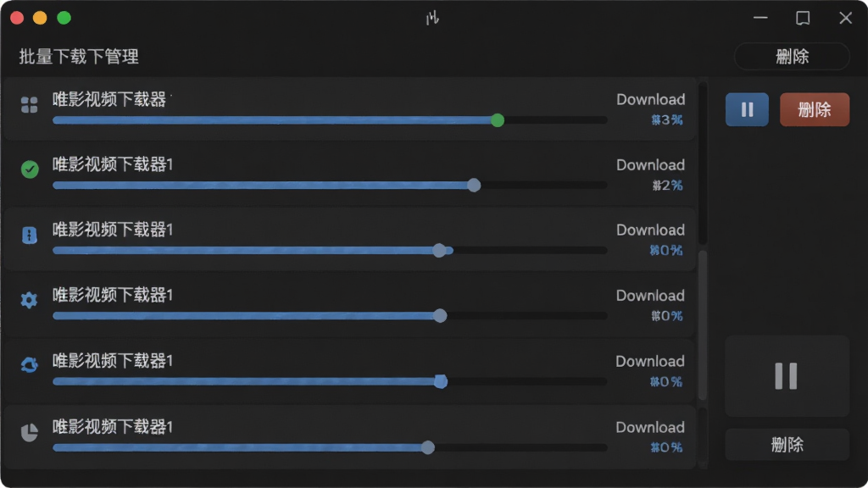Select 唯影视频下载器1 next to the green checkmark
Screen dimensions: 868x488
click(113, 164)
